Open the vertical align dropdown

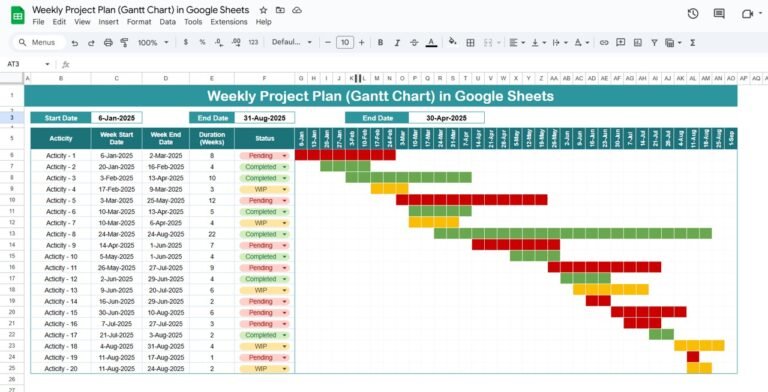pyautogui.click(x=538, y=43)
